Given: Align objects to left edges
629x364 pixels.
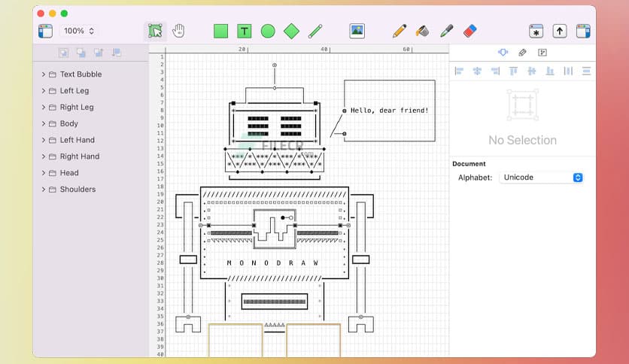Looking at the screenshot, I should click(x=459, y=71).
